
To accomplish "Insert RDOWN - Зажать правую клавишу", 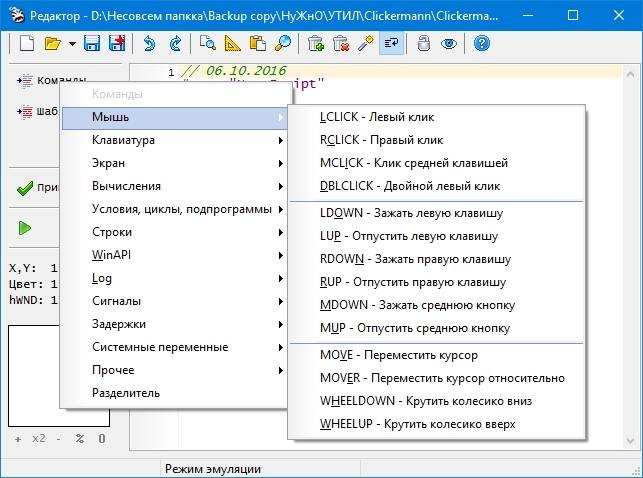I will (x=437, y=259).
